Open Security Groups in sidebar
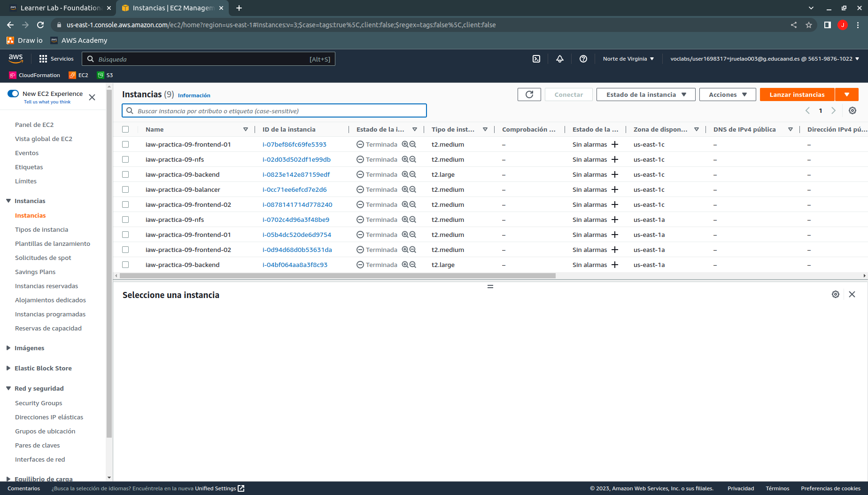This screenshot has height=495, width=868. (x=39, y=403)
